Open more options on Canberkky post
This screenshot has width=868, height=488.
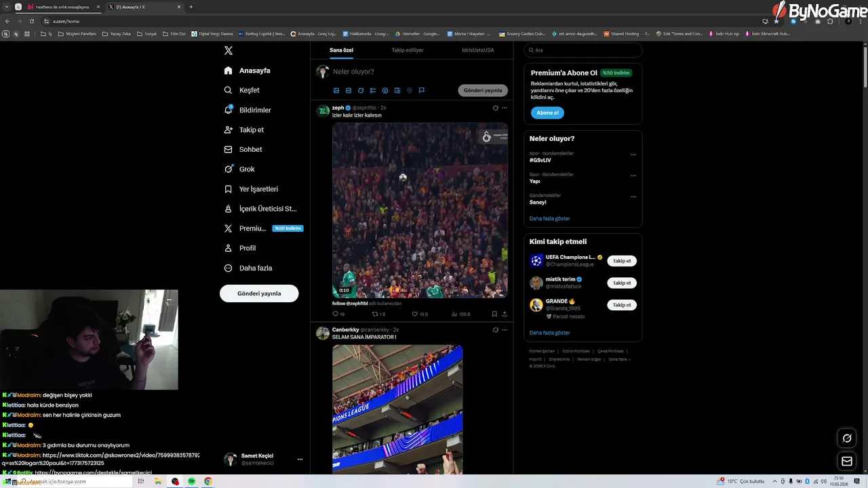(505, 330)
